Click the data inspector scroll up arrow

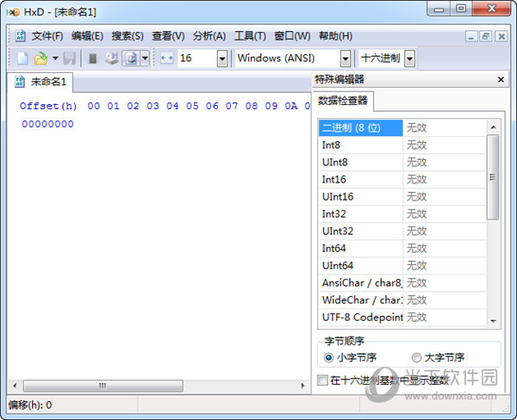[x=493, y=127]
